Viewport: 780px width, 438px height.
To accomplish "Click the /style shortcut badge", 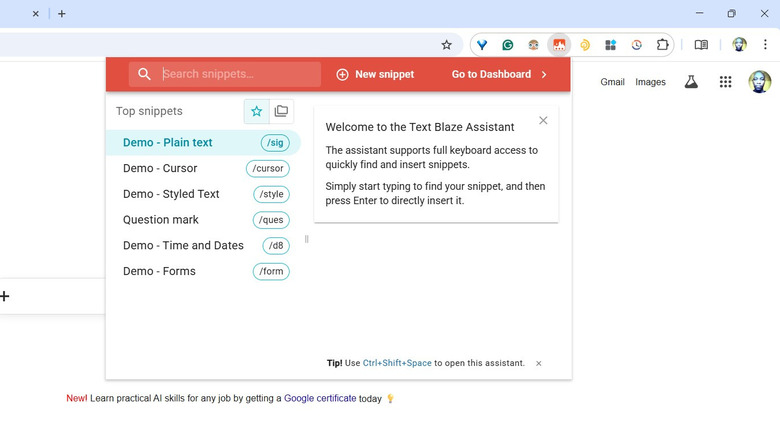I will (271, 194).
